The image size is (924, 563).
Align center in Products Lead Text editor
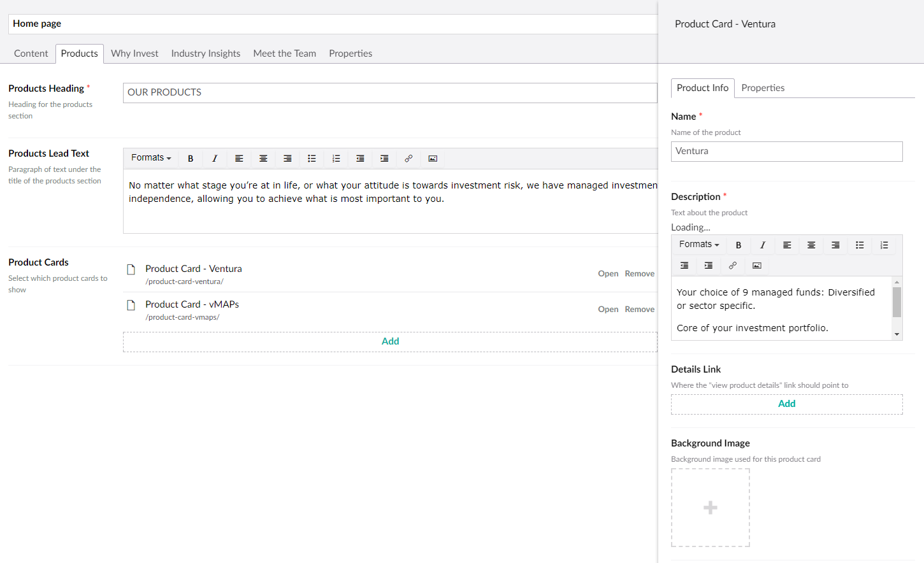[263, 159]
